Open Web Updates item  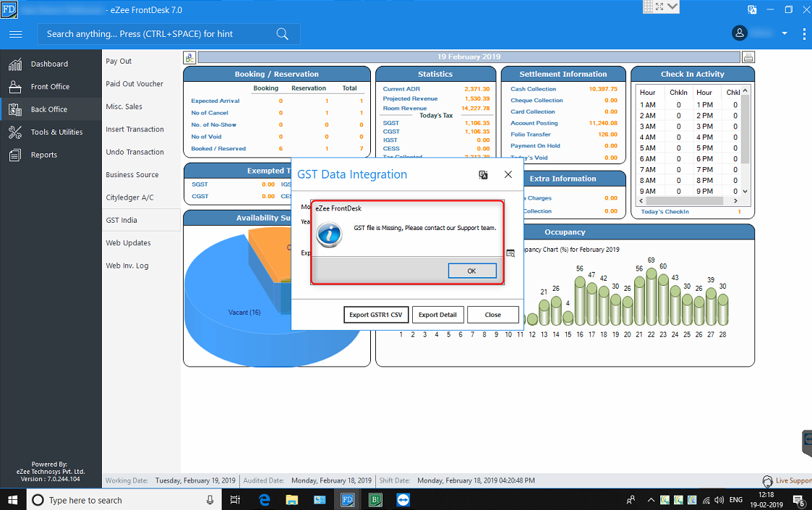click(129, 243)
